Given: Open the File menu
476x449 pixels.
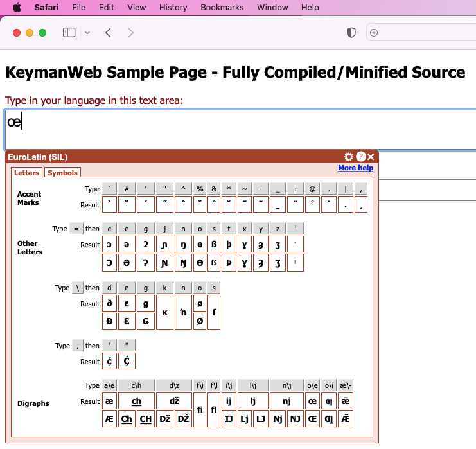Looking at the screenshot, I should click(78, 7).
